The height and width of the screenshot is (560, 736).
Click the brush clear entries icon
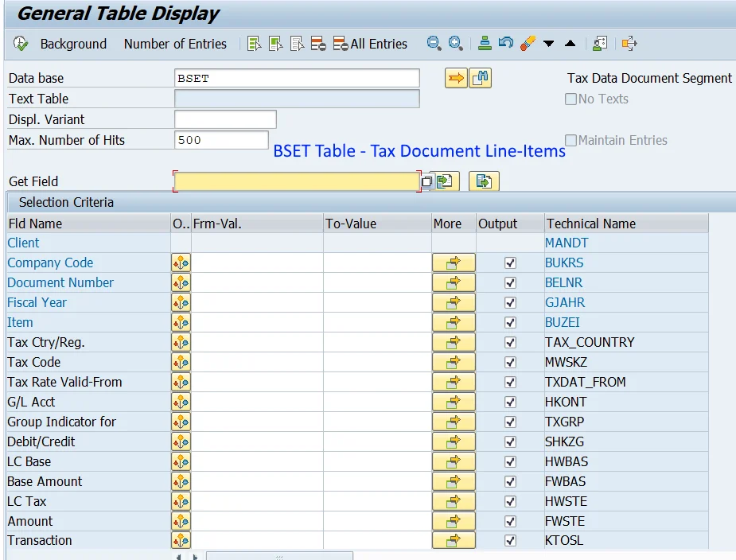click(x=528, y=43)
